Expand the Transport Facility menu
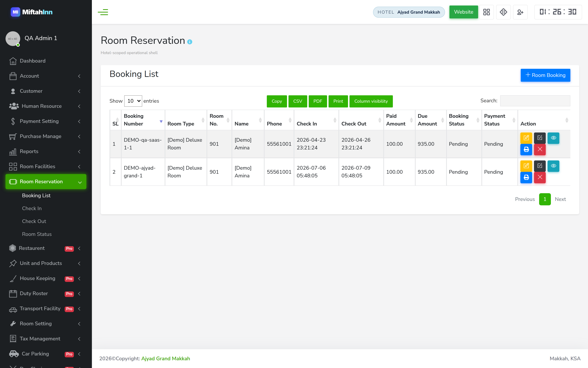 (46, 309)
